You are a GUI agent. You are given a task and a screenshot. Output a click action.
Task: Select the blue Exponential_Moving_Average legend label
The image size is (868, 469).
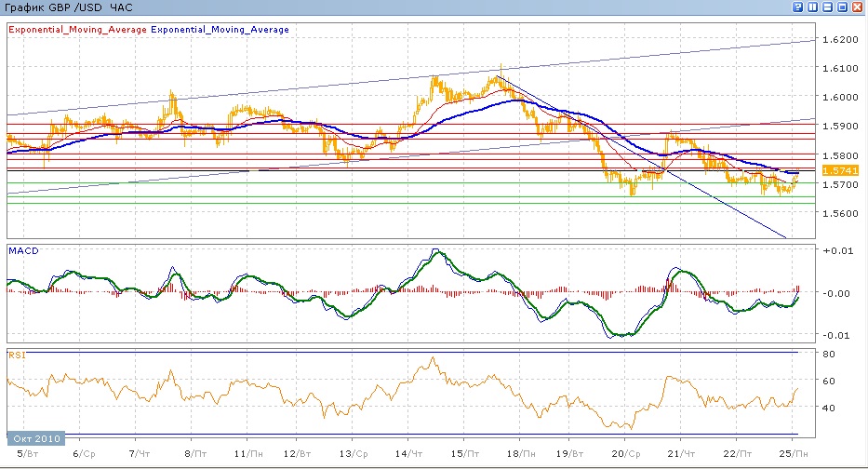click(220, 30)
